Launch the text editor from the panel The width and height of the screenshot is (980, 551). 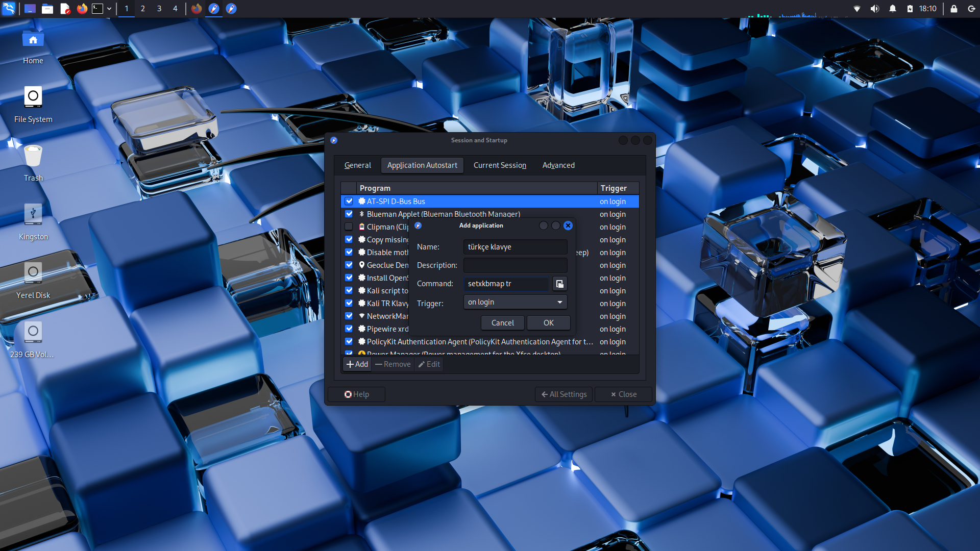pos(65,9)
